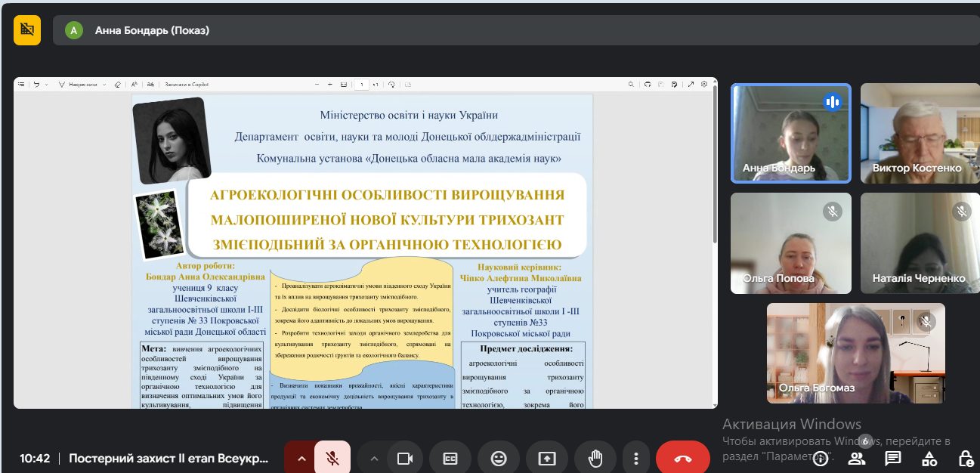The width and height of the screenshot is (980, 473).
Task: Leave the call with red hang-up button
Action: tap(683, 458)
